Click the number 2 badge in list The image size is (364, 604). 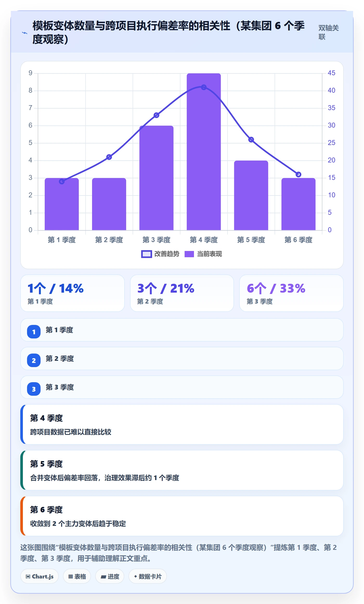pyautogui.click(x=34, y=360)
